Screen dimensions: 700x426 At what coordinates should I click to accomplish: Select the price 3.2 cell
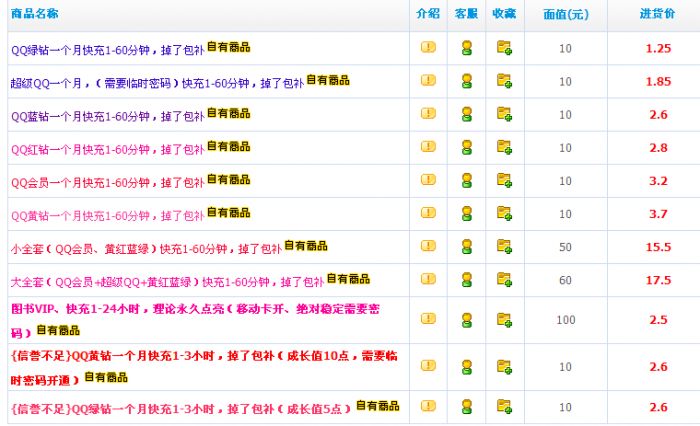coord(658,181)
